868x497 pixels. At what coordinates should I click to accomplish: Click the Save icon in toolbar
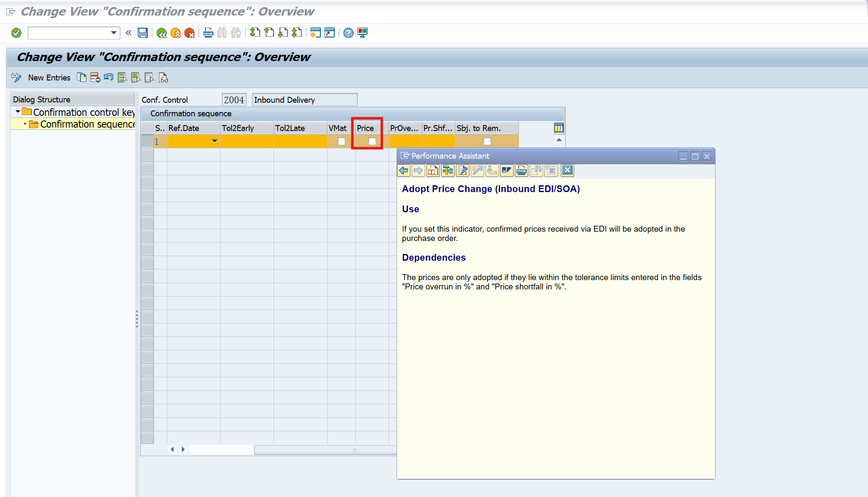click(x=143, y=33)
